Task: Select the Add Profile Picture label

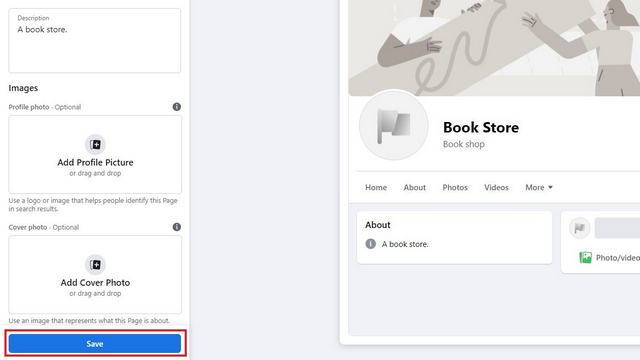Action: coord(95,162)
